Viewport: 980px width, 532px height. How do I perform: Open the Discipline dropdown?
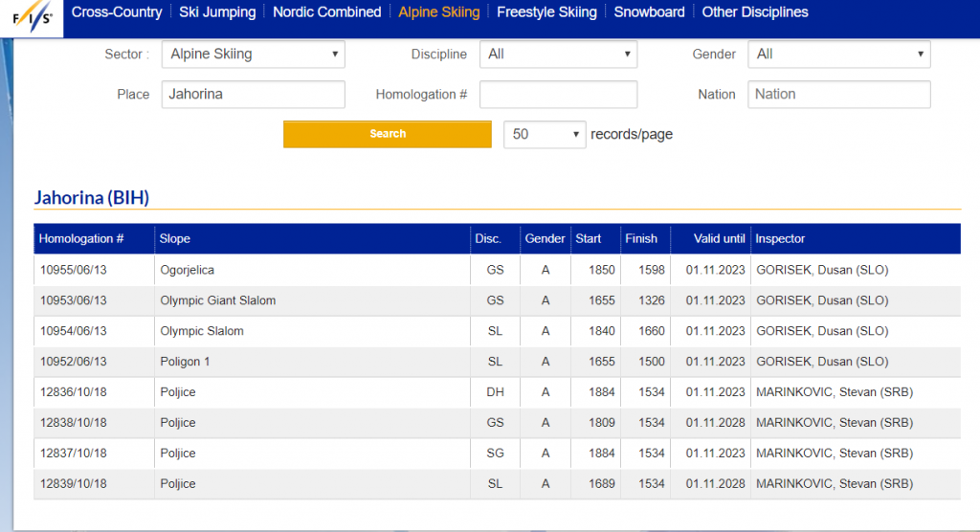click(x=558, y=55)
